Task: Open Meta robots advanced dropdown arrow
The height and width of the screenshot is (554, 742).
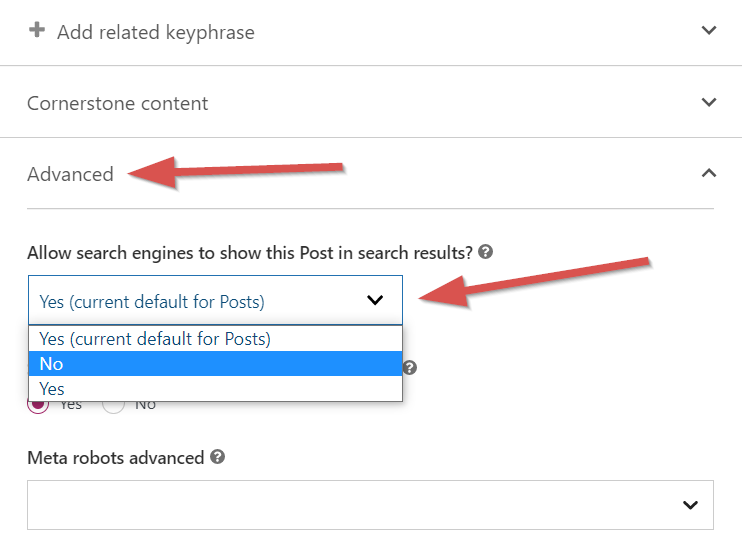Action: 690,505
